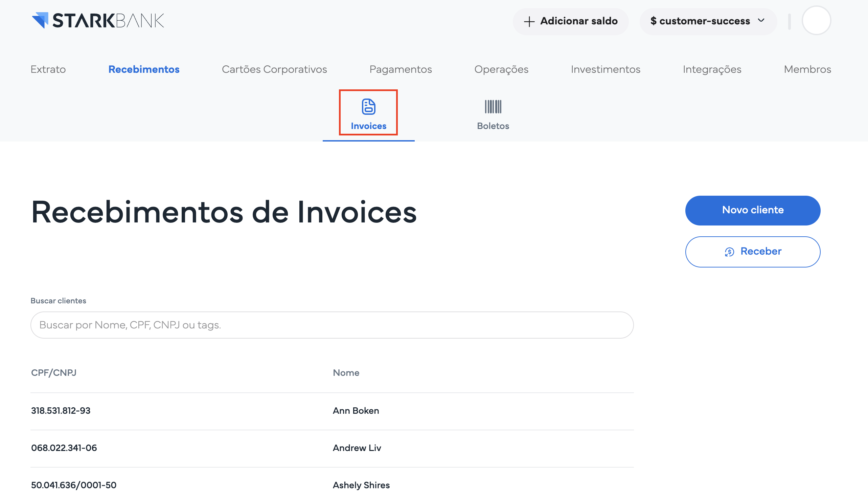Click the CPF/CNPJ column header
The image size is (868, 495).
[x=54, y=373]
